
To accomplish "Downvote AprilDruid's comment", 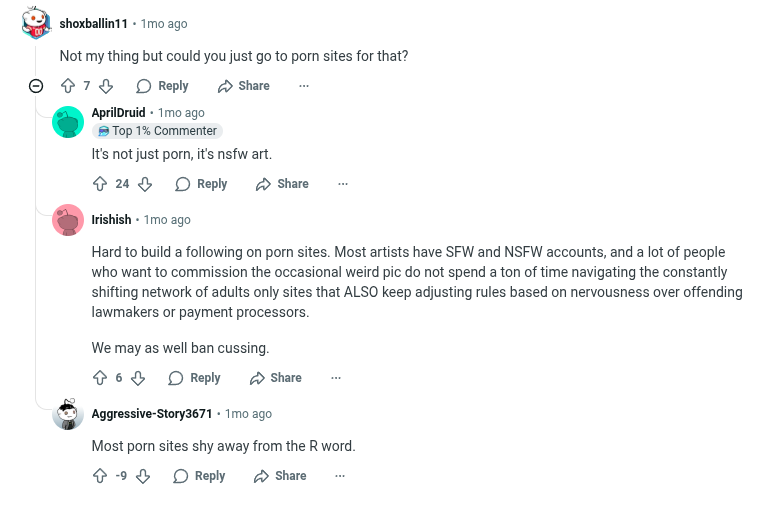I will [145, 184].
